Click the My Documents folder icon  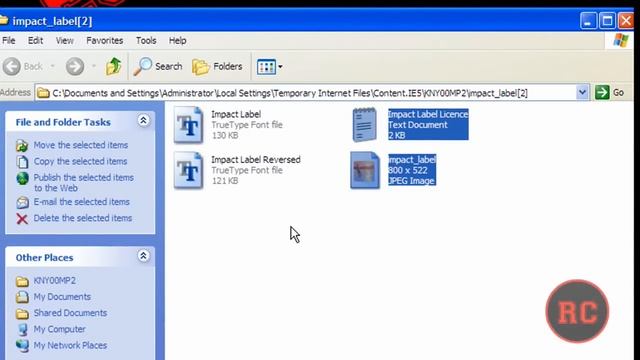coord(22,297)
